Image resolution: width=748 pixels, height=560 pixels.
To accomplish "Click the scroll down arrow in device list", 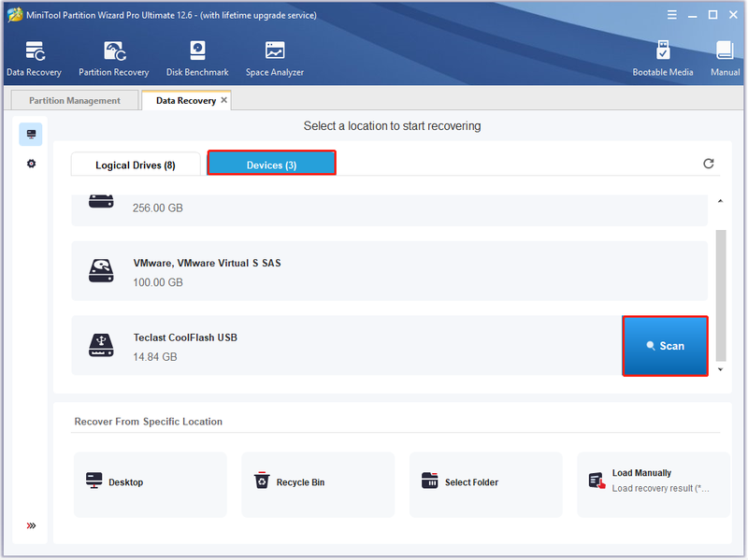I will pos(720,369).
